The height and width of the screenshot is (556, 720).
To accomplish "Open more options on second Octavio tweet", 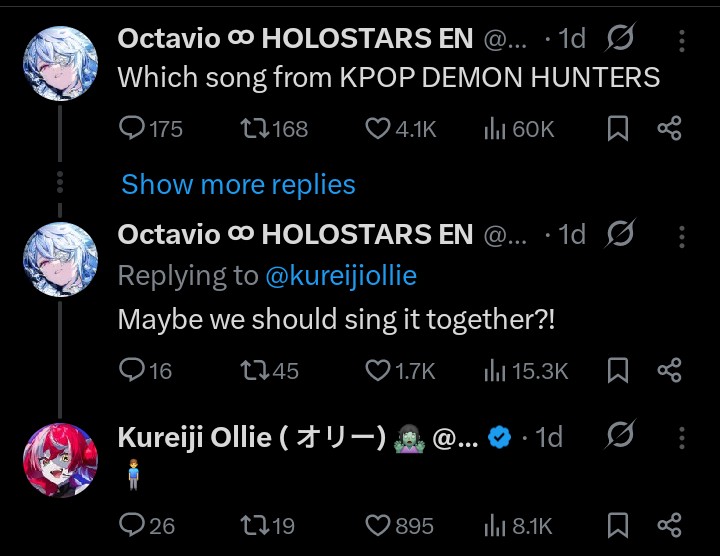I will [682, 236].
